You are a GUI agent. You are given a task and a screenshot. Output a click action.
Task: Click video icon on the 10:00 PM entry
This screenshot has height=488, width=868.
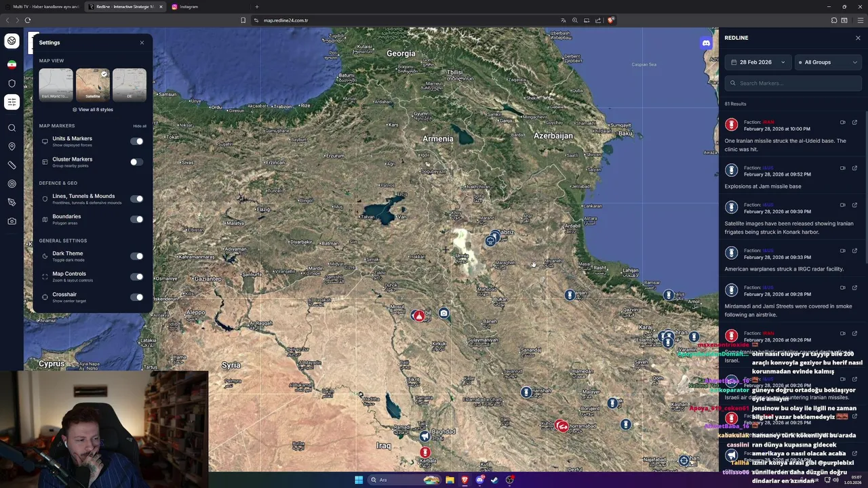[x=843, y=123]
